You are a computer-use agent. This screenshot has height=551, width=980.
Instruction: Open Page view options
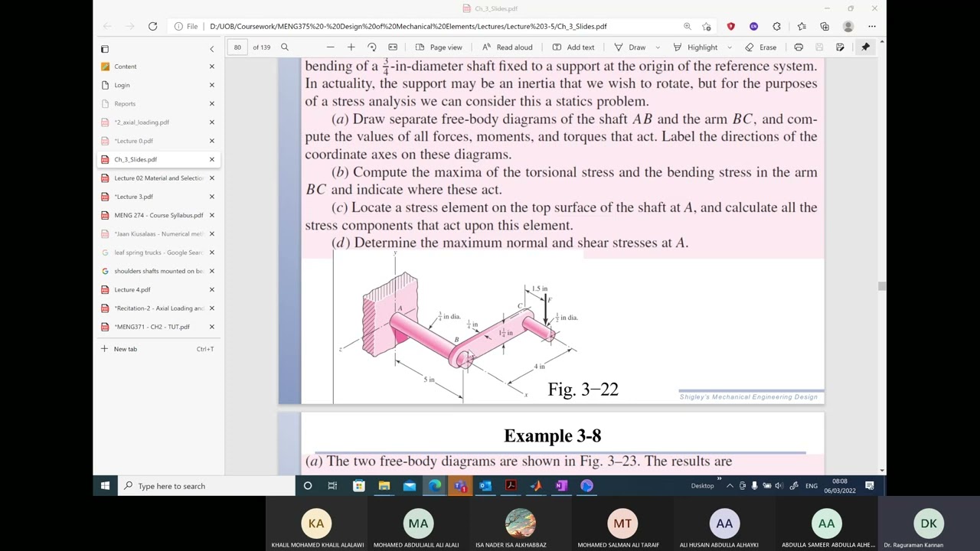coord(439,47)
